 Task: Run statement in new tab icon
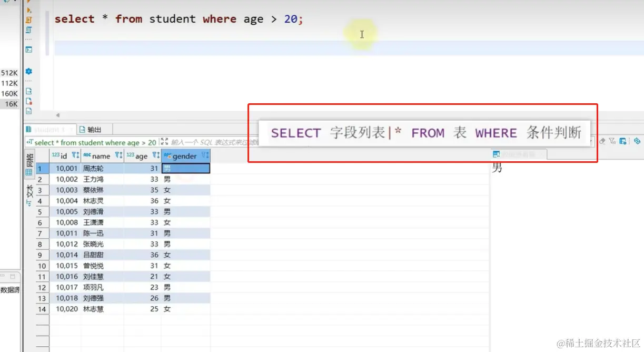[29, 10]
